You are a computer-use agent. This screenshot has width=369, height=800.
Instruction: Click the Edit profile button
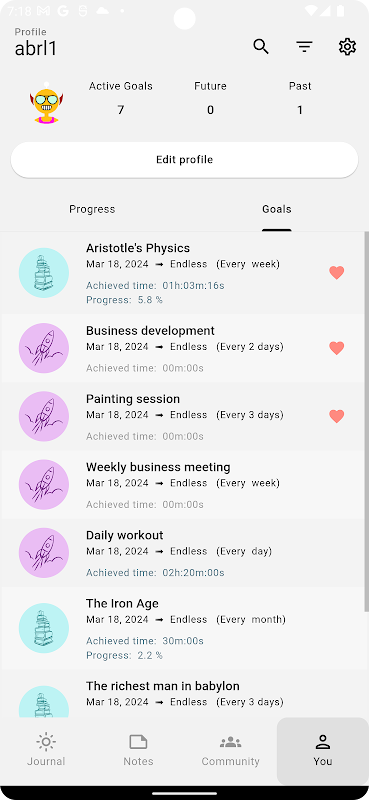(184, 160)
